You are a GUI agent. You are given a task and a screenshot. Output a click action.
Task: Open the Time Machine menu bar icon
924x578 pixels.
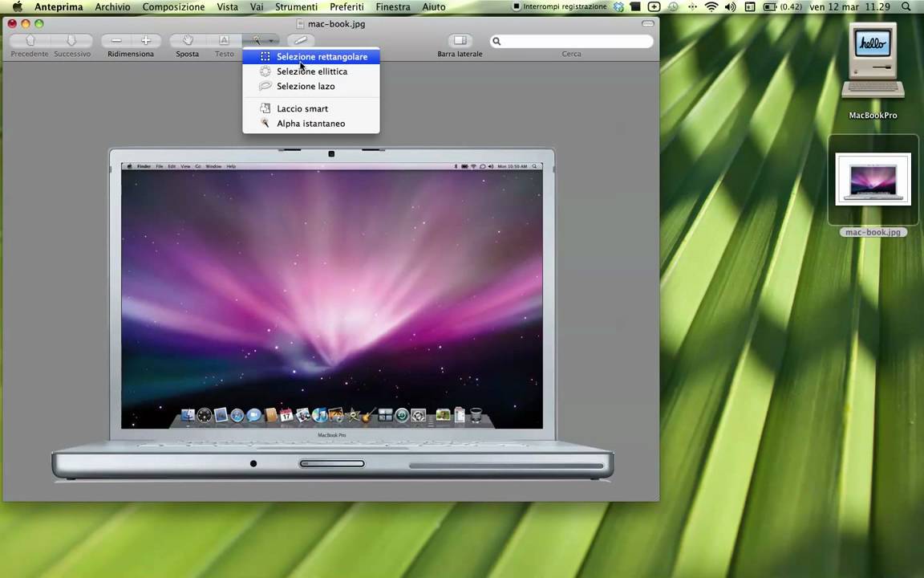(673, 7)
